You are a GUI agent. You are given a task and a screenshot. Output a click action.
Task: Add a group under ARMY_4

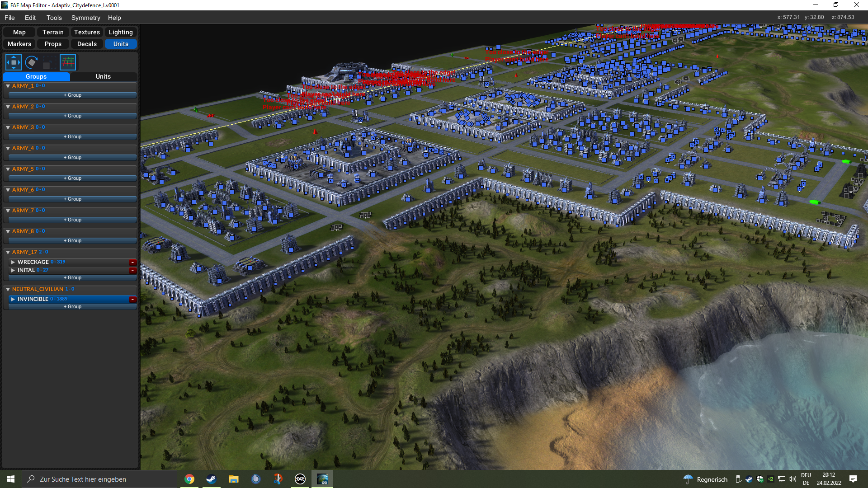coord(73,158)
